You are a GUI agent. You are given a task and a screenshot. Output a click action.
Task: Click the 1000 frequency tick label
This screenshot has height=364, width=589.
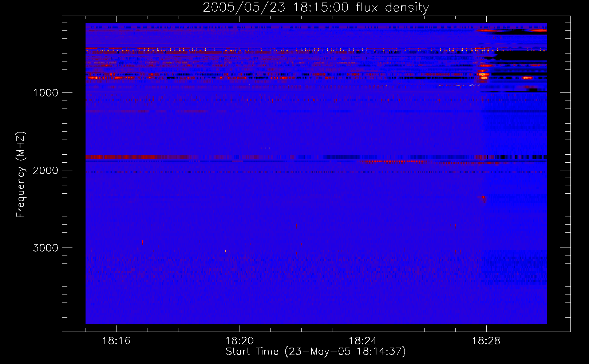pyautogui.click(x=46, y=93)
